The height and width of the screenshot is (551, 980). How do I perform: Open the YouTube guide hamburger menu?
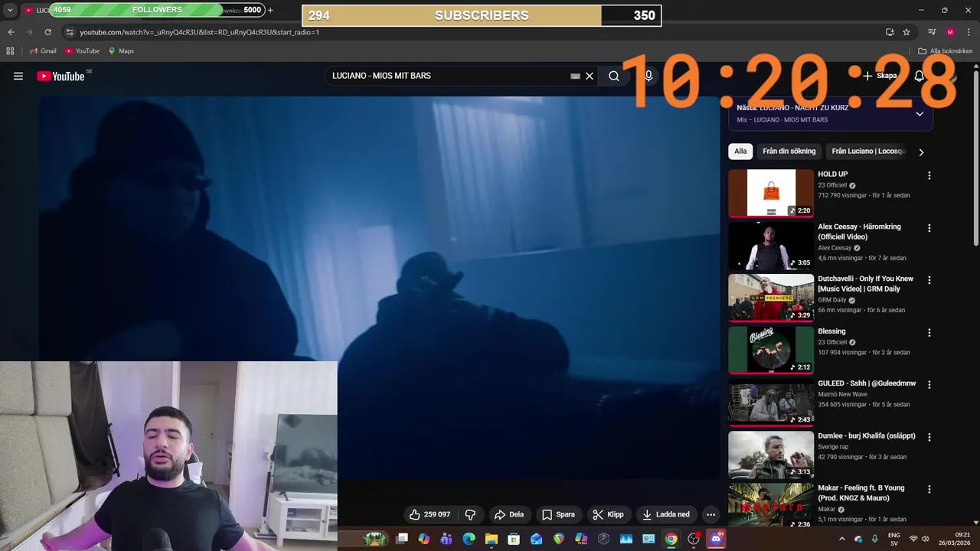coord(18,76)
